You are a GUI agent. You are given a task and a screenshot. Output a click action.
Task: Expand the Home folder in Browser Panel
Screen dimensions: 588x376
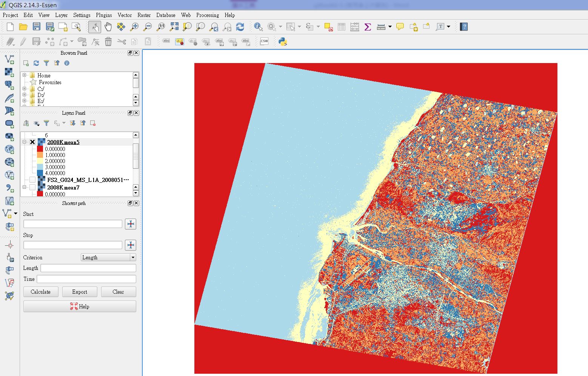[x=25, y=75]
